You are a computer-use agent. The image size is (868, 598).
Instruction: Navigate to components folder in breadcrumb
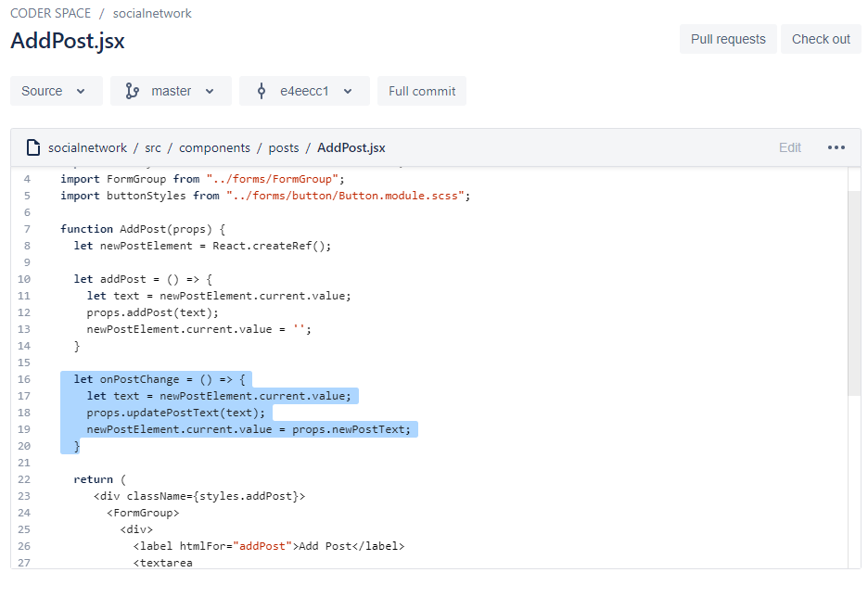point(214,147)
